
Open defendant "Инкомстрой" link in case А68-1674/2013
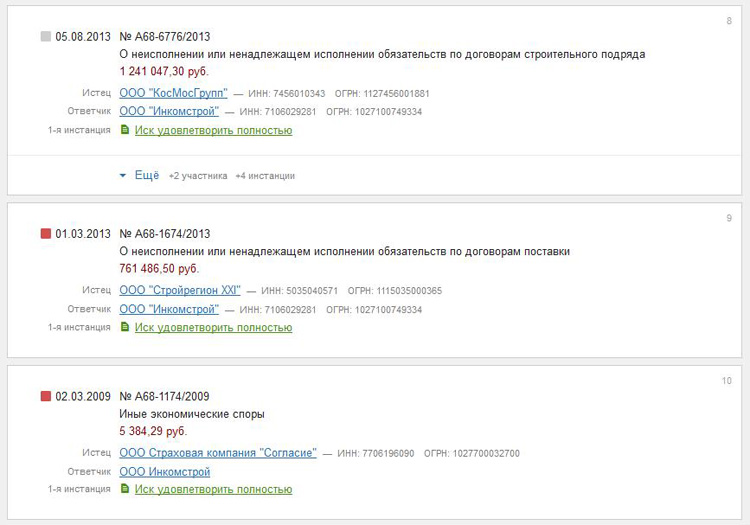click(x=169, y=309)
